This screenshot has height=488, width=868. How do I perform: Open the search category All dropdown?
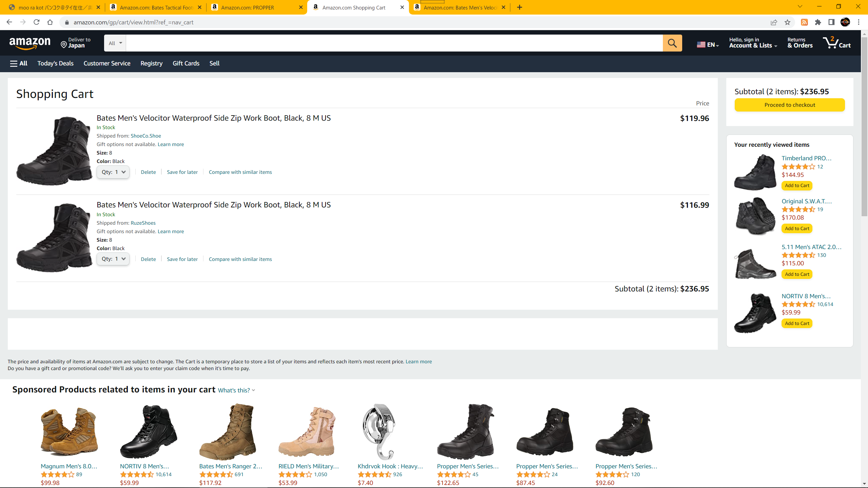coord(115,43)
